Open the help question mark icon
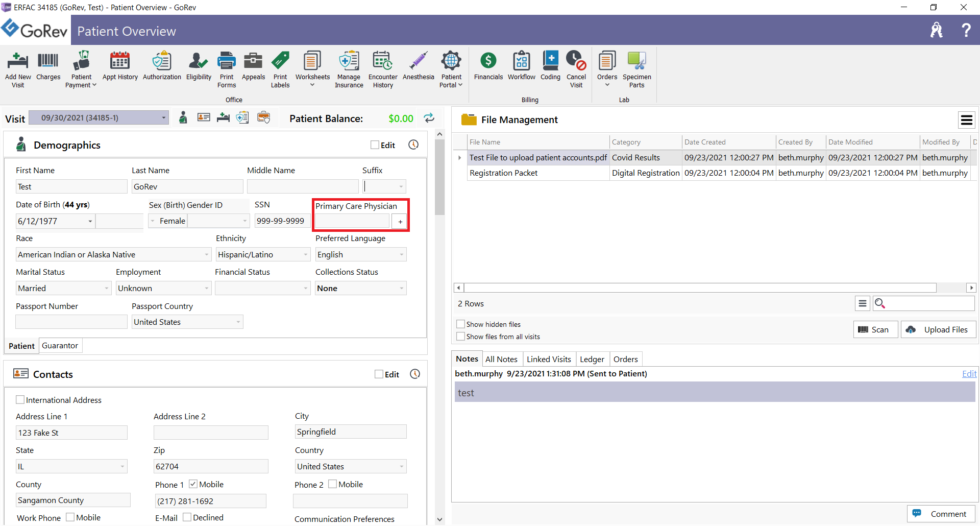Screen dimensions: 980x526 coord(966,30)
